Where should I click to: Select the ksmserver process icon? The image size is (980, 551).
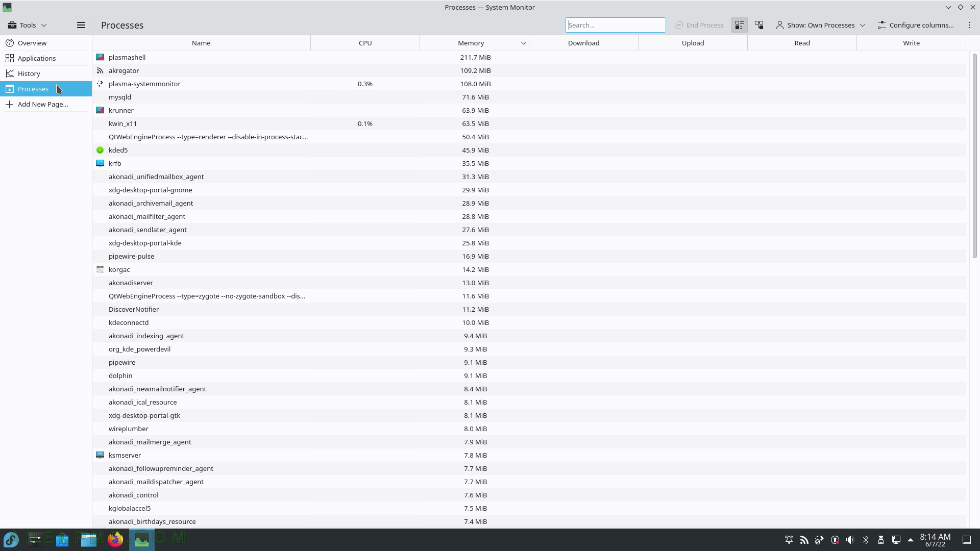coord(100,455)
